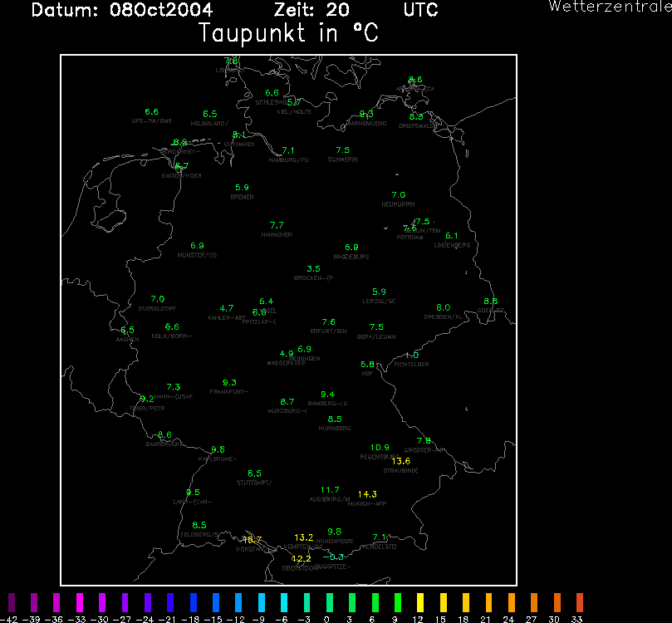Viewport: 672px width, 623px height.
Task: Click the FICHTELBER station label
Action: [411, 364]
